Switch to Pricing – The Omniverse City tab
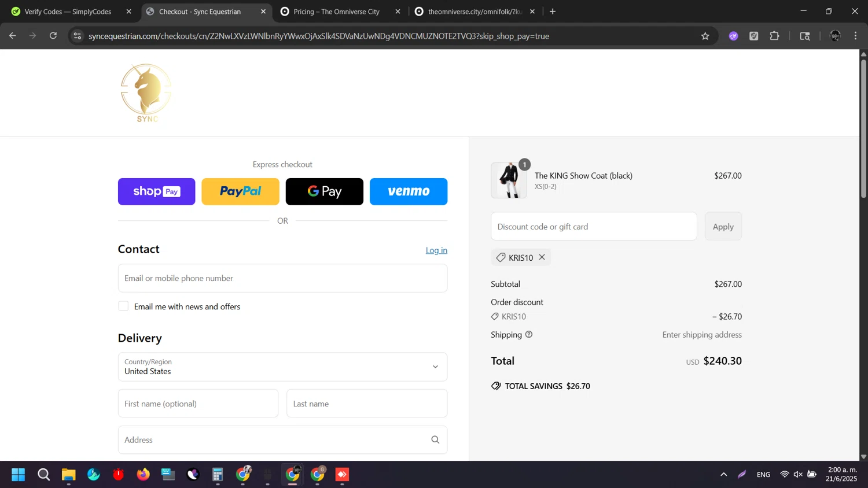Image resolution: width=868 pixels, height=488 pixels. point(336,12)
